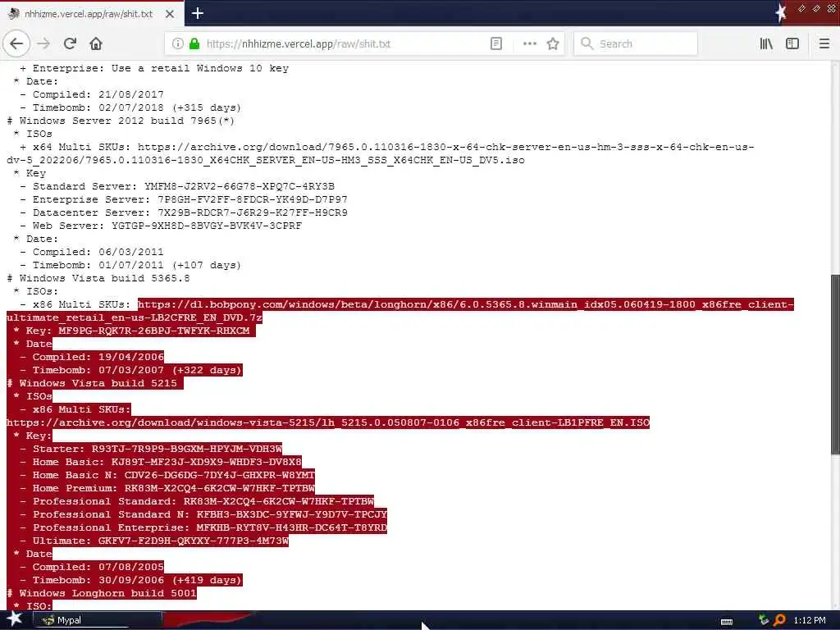This screenshot has width=840, height=630.
Task: Click "Compiled: 07/08/2005" text
Action: [98, 567]
